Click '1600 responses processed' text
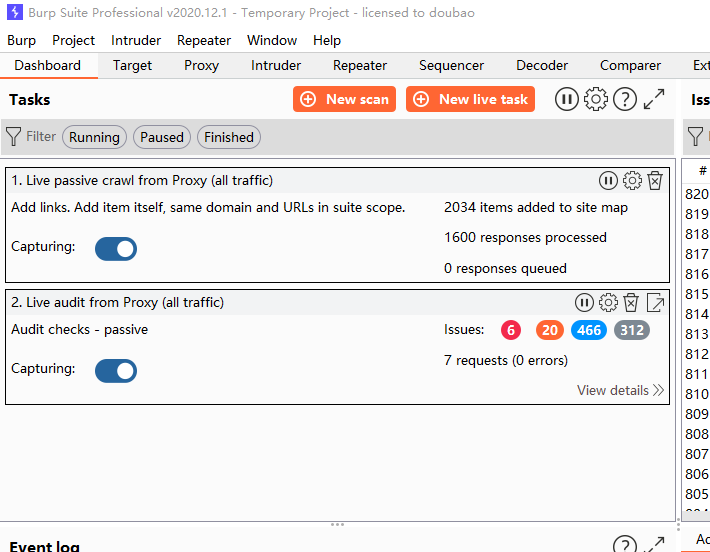Viewport: 710px width, 552px height. pos(525,237)
